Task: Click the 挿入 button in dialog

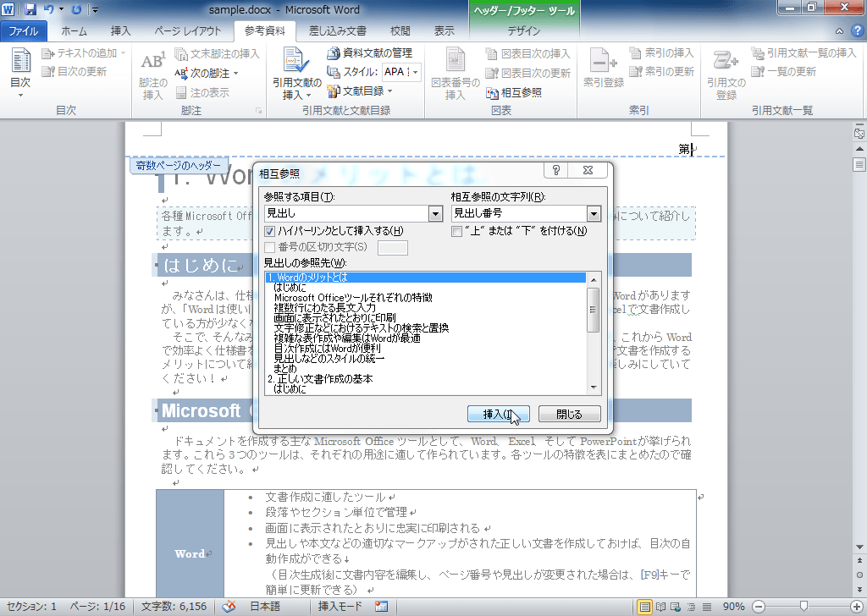Action: click(498, 414)
